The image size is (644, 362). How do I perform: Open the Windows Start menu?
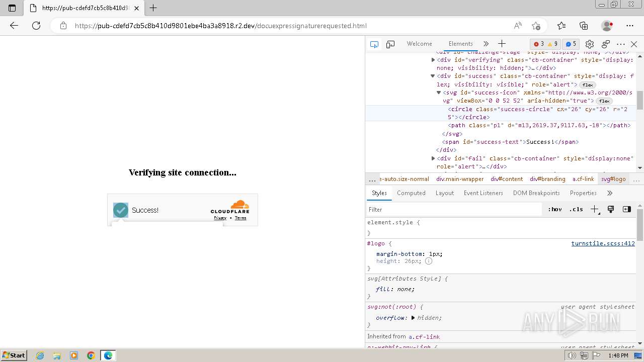[x=14, y=355]
